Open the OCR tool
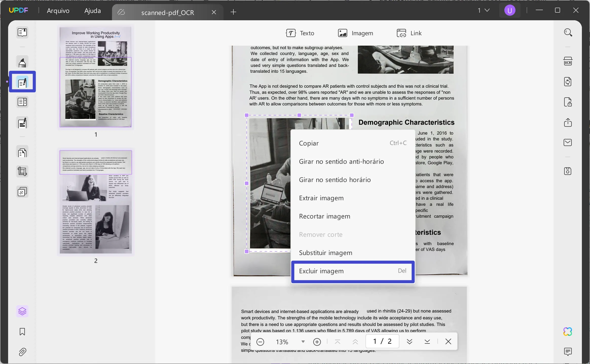The image size is (590, 364). click(x=568, y=61)
